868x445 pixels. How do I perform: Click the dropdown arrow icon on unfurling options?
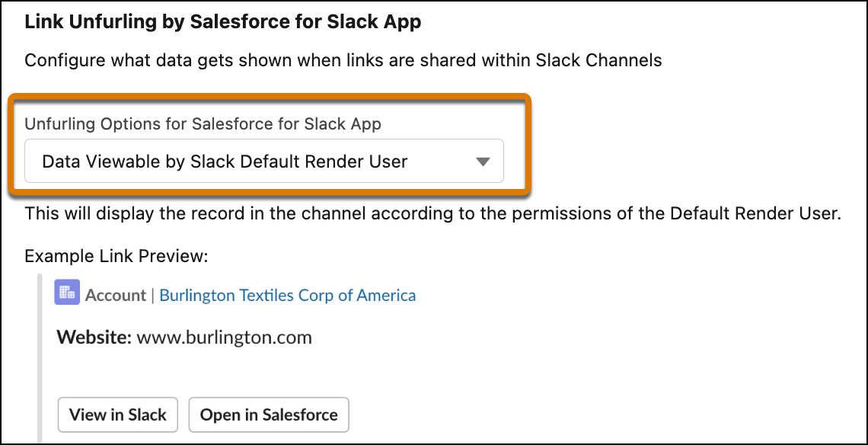[x=483, y=161]
